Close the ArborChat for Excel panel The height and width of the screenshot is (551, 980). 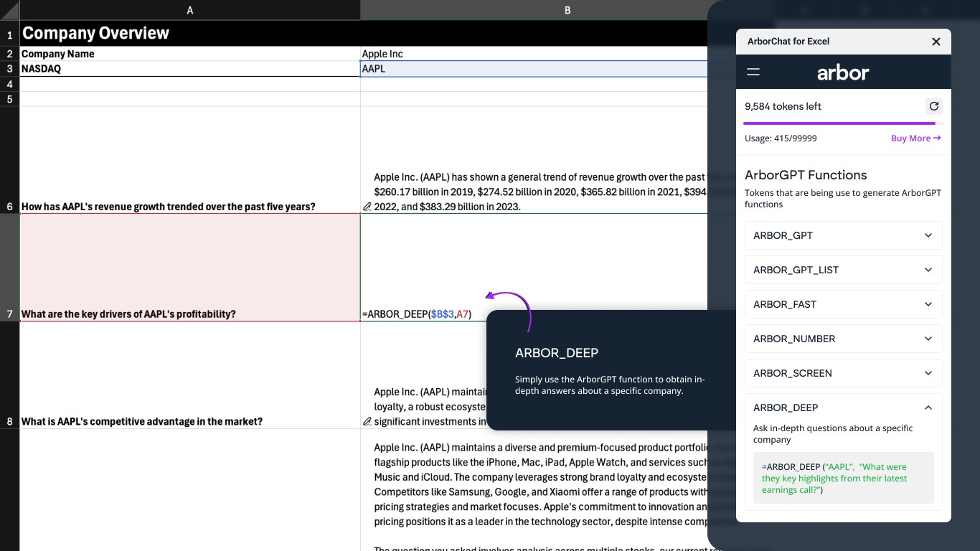point(936,42)
